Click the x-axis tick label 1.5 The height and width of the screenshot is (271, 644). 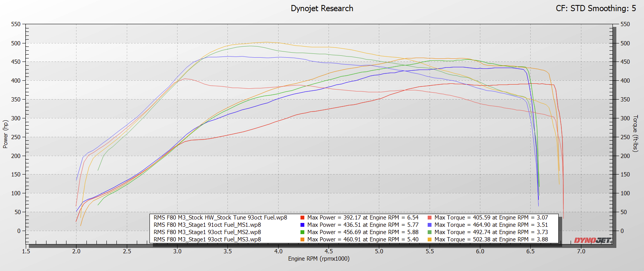click(26, 251)
